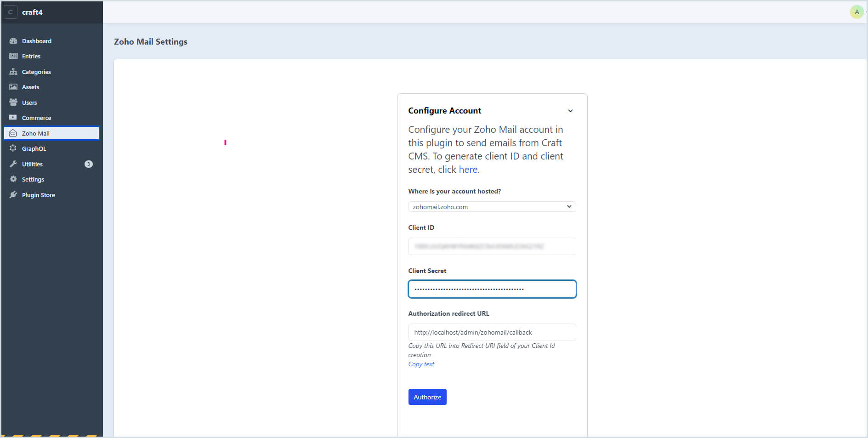868x438 pixels.
Task: Open the account hosted domain dropdown
Action: (492, 207)
